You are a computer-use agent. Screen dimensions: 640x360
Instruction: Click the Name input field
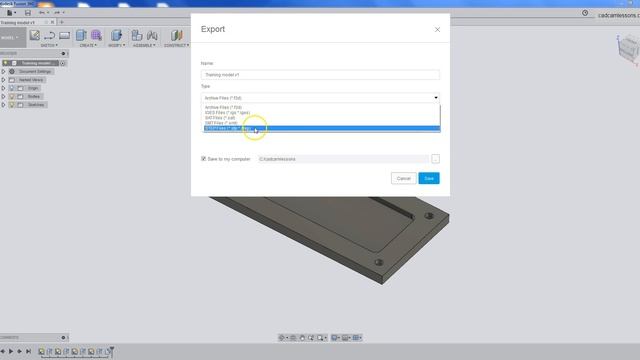click(x=320, y=75)
